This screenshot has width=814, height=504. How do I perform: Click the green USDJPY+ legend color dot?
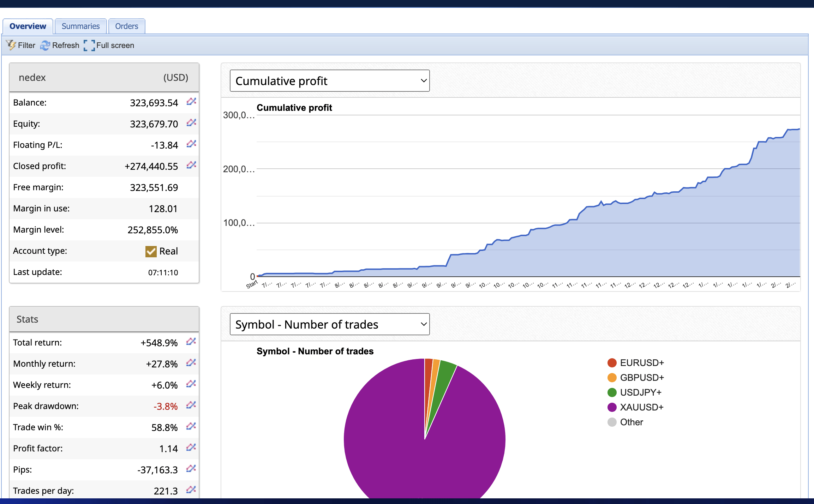(x=612, y=392)
